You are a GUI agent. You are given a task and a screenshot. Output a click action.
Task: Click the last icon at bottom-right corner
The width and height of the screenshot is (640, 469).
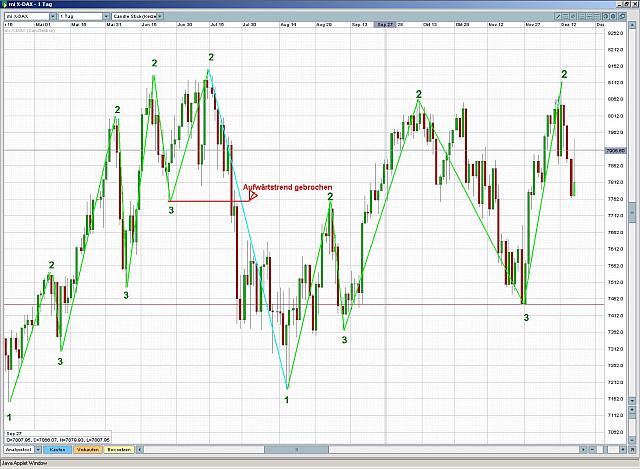(x=630, y=450)
